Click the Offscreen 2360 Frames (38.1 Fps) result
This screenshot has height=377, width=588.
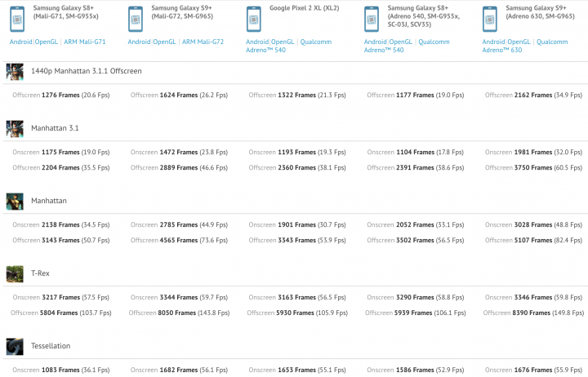tap(297, 167)
